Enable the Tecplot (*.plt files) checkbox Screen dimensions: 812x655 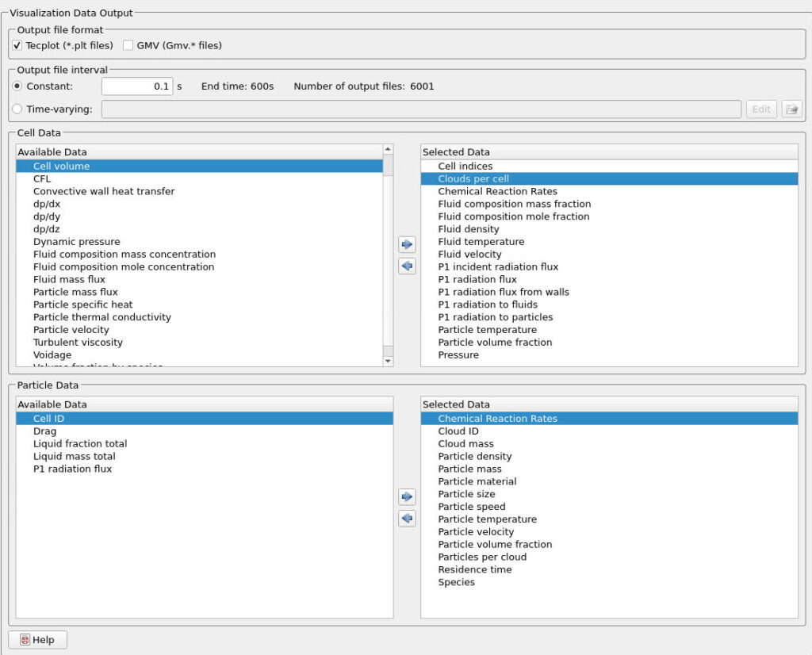pyautogui.click(x=17, y=45)
